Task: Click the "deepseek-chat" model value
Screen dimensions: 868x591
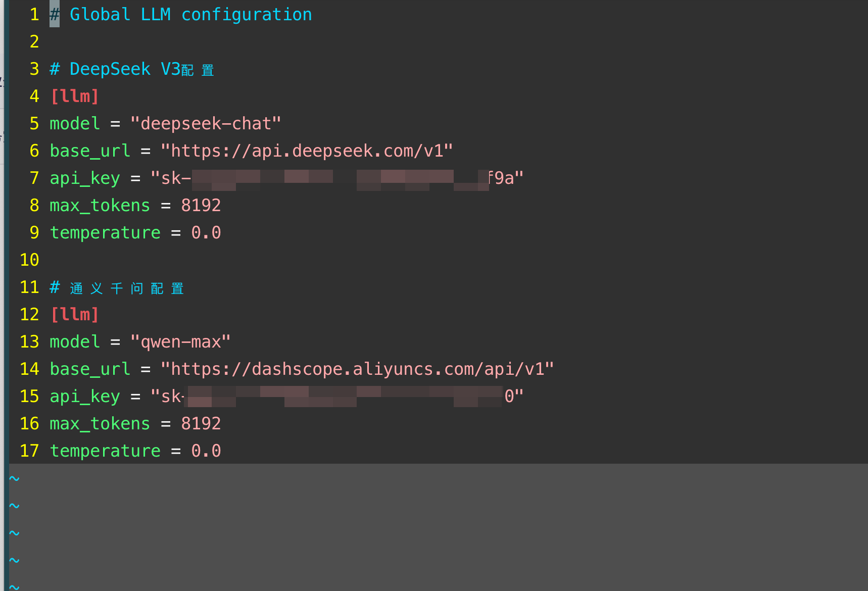Action: [x=206, y=124]
